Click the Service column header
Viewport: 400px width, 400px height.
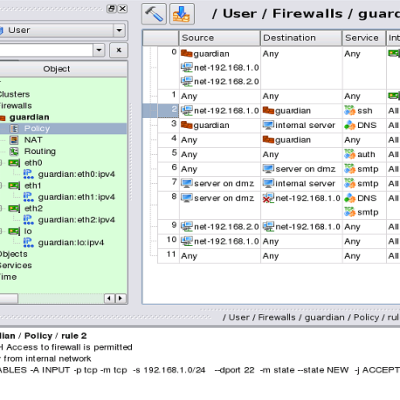tap(364, 38)
